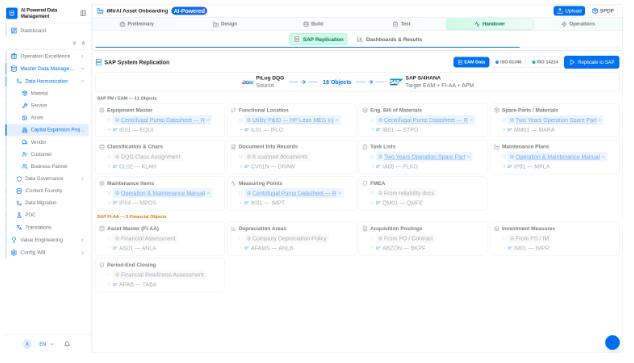This screenshot has width=634, height=363.
Task: Select the SAP Replication sub-tab
Action: tap(318, 39)
